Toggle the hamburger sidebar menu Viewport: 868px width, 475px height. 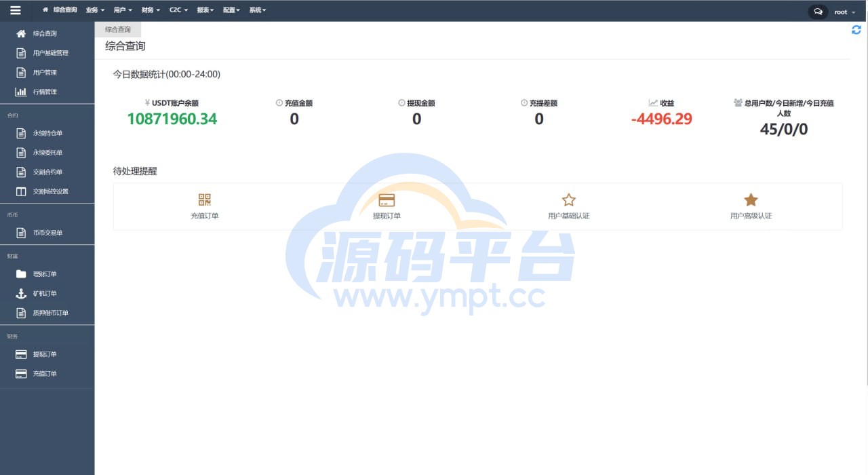click(16, 11)
